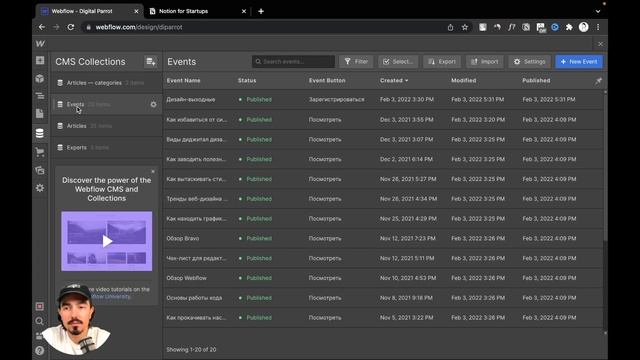Dismiss the Discover CMS promo card
The width and height of the screenshot is (640, 360).
coord(153,171)
